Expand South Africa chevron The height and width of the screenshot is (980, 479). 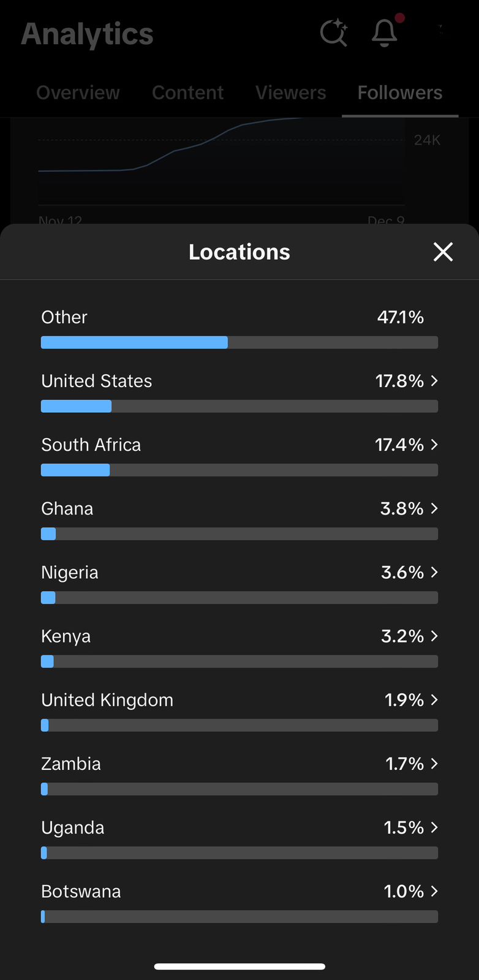click(434, 445)
